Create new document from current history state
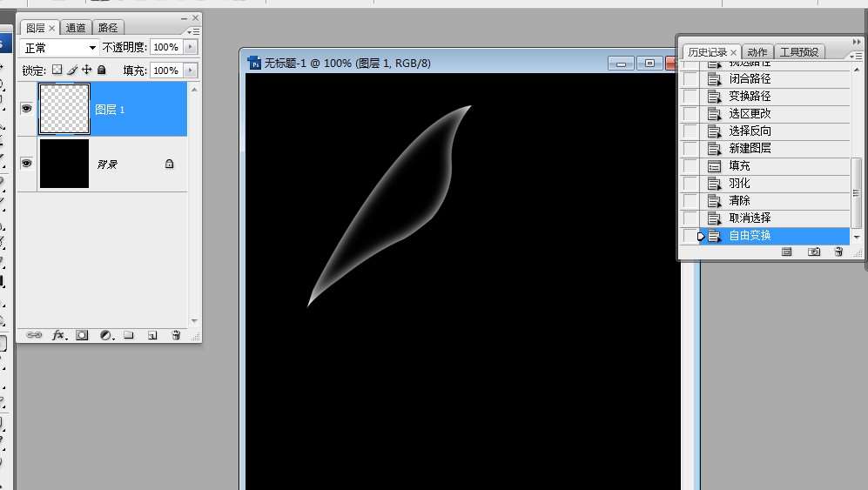Viewport: 868px width, 490px height. click(787, 252)
